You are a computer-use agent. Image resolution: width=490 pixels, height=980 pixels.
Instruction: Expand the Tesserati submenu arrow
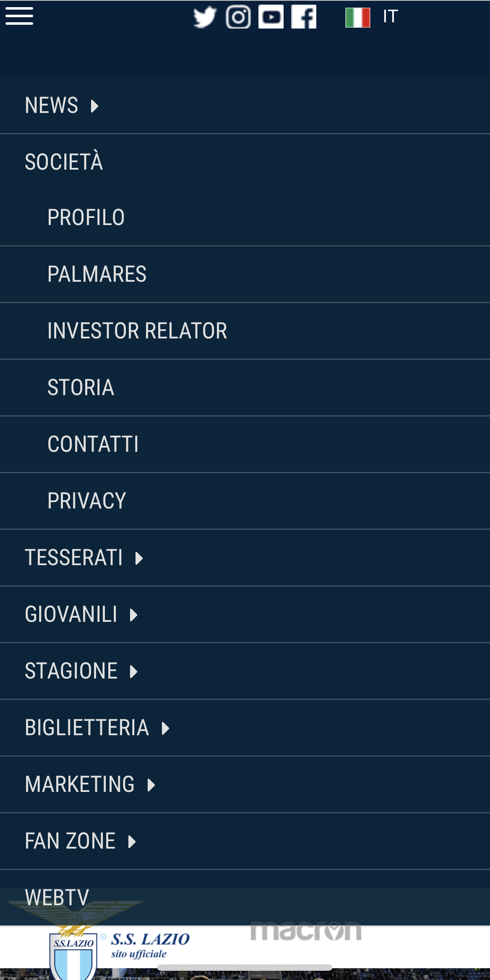[139, 558]
